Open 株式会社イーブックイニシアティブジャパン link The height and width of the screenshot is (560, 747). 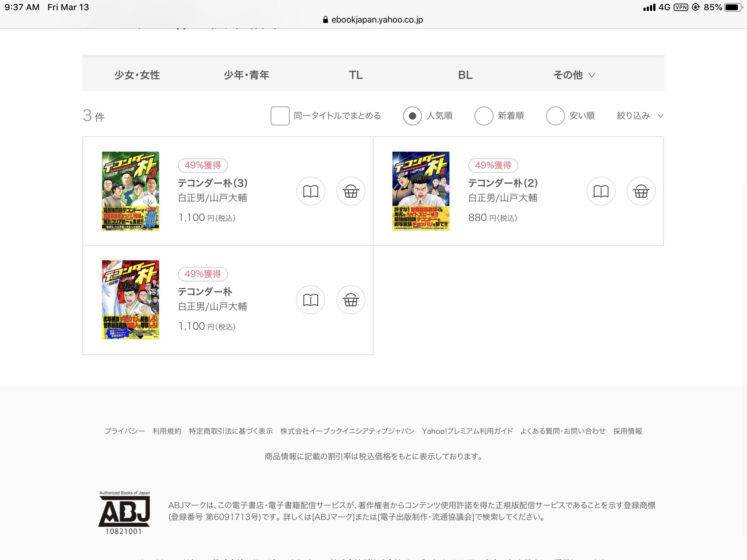(x=347, y=431)
